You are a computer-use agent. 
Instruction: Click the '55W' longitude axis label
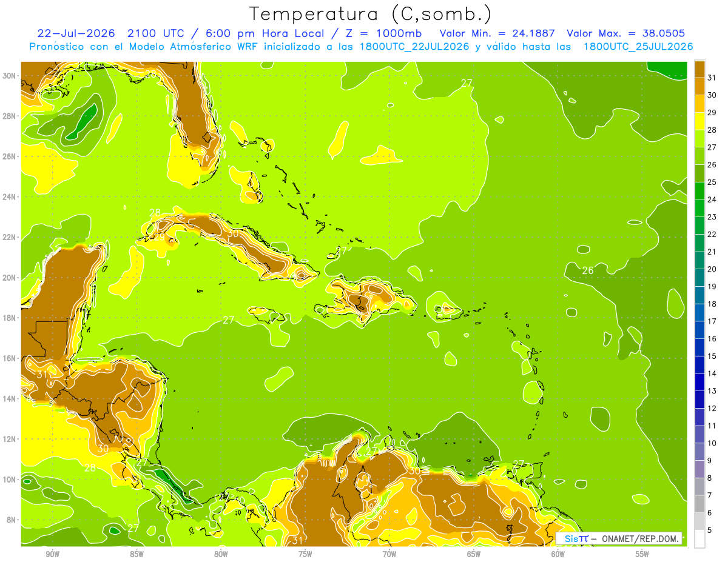coord(642,554)
